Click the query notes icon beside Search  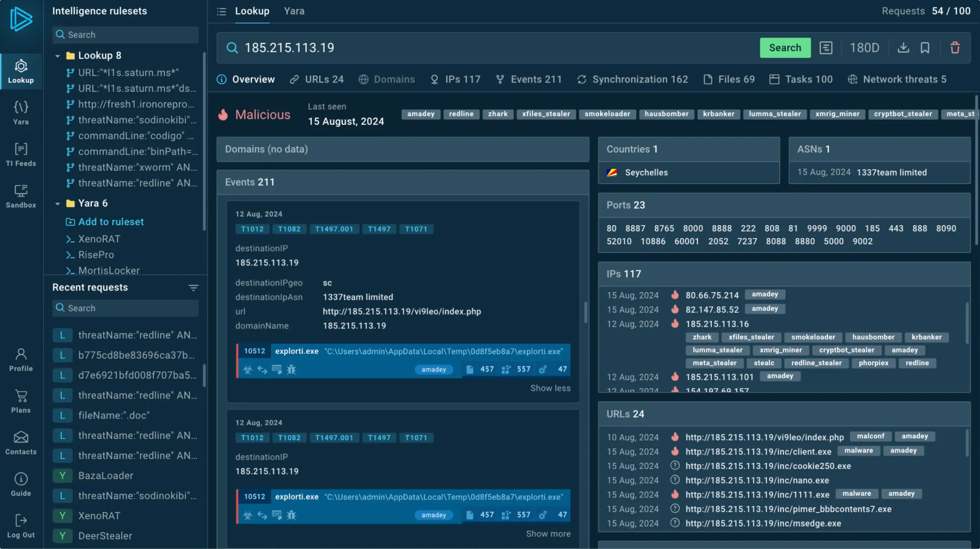826,48
